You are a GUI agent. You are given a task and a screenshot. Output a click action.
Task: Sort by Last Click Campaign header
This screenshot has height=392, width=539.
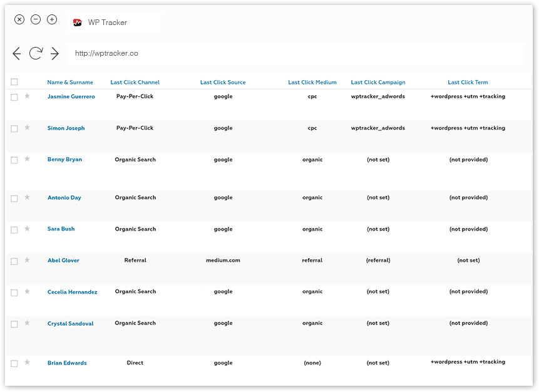[378, 82]
